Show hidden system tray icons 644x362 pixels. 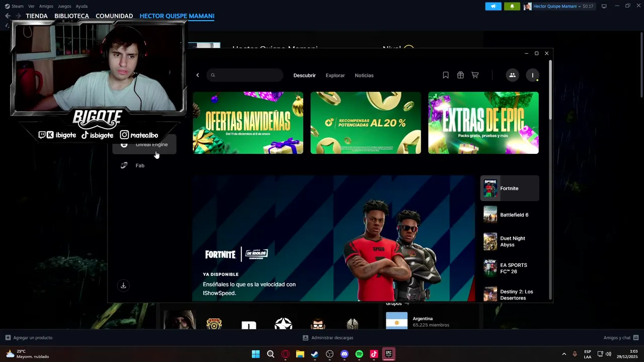pos(564,354)
